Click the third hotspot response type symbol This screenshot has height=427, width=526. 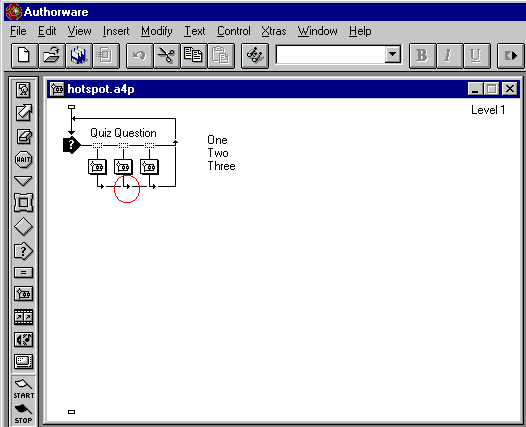click(x=149, y=145)
